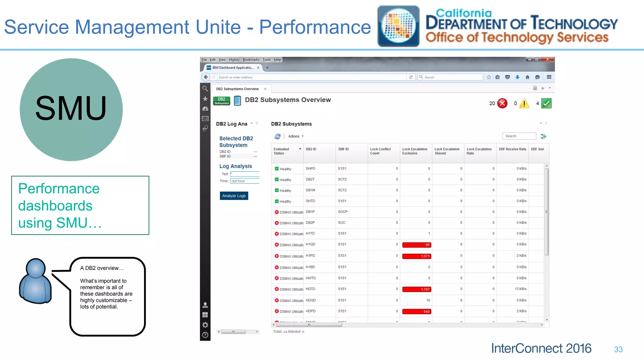The height and width of the screenshot is (362, 644).
Task: Open the Help menu
Action: coord(277,60)
